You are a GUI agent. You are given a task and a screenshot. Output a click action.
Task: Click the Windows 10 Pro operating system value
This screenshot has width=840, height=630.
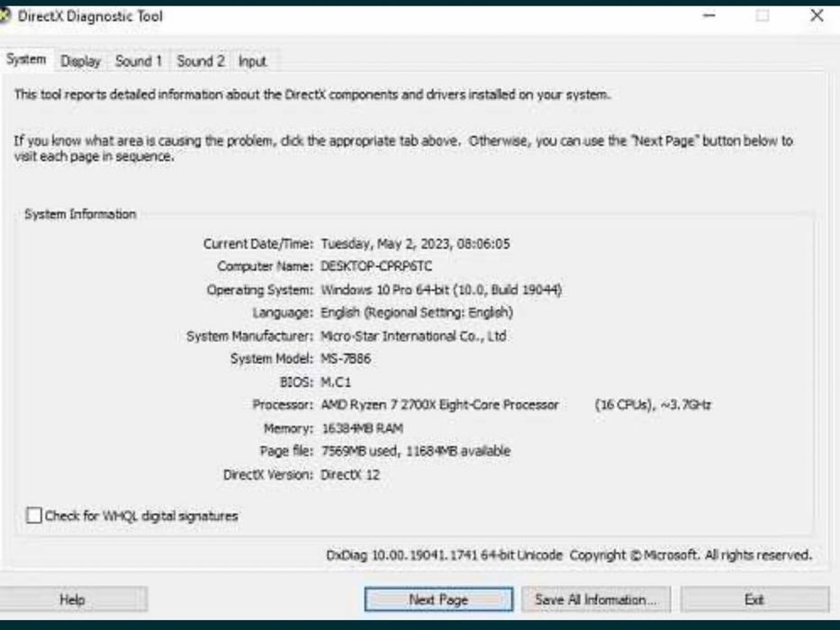441,290
